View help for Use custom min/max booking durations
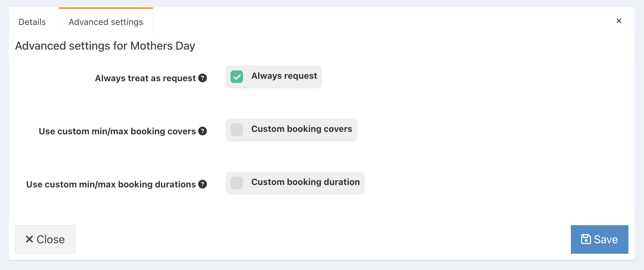This screenshot has width=644, height=270. point(203,184)
